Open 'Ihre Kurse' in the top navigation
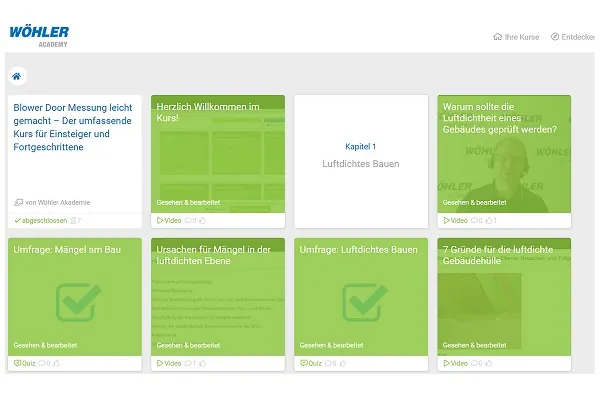Viewport: 600px width, 401px height. click(x=516, y=37)
